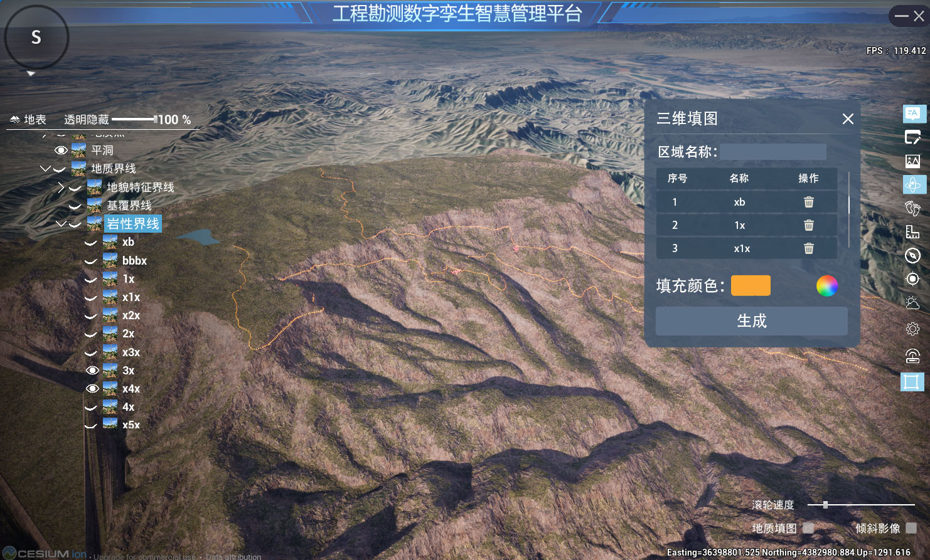Hide the 3x layer using eye icon
Viewport: 930px width, 560px height.
click(x=92, y=371)
